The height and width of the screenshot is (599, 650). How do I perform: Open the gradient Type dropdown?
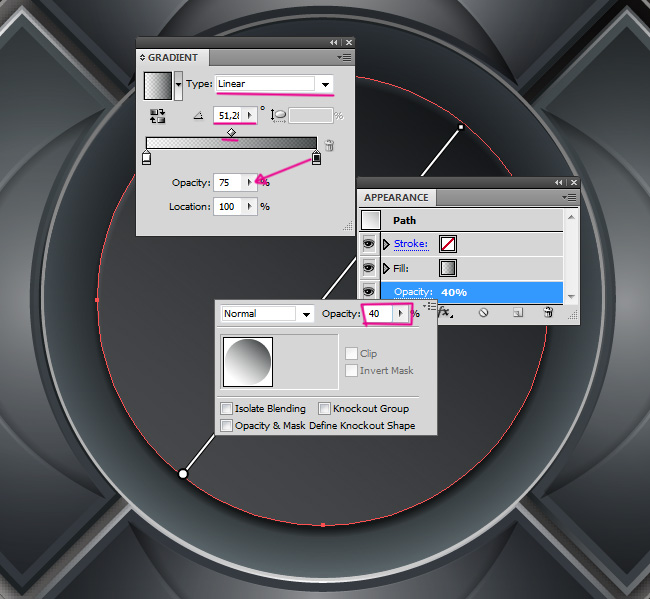click(x=325, y=84)
